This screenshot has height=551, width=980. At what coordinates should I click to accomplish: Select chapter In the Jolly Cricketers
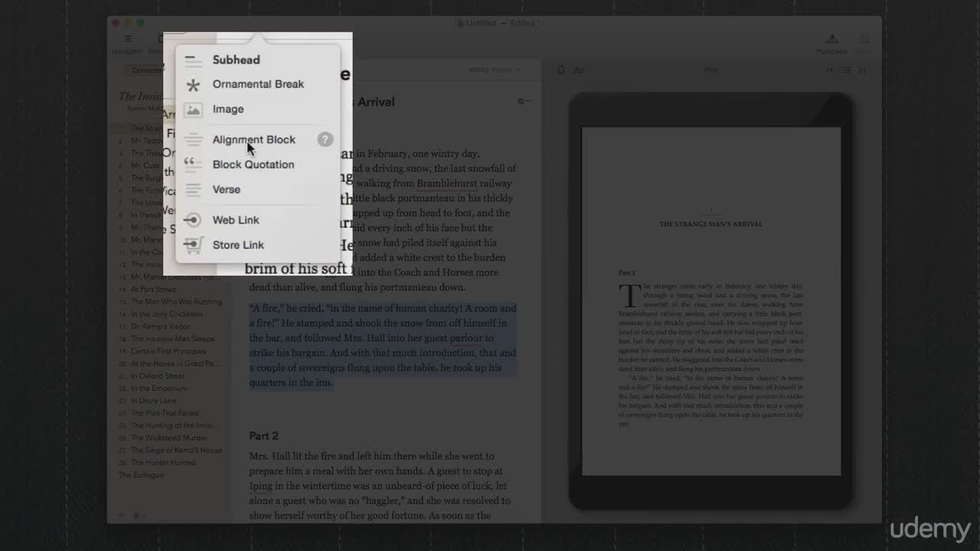click(x=167, y=314)
